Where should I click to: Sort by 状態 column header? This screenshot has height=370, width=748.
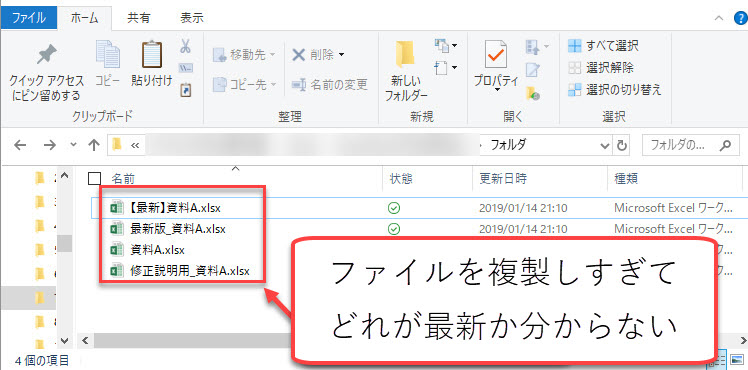[x=401, y=179]
